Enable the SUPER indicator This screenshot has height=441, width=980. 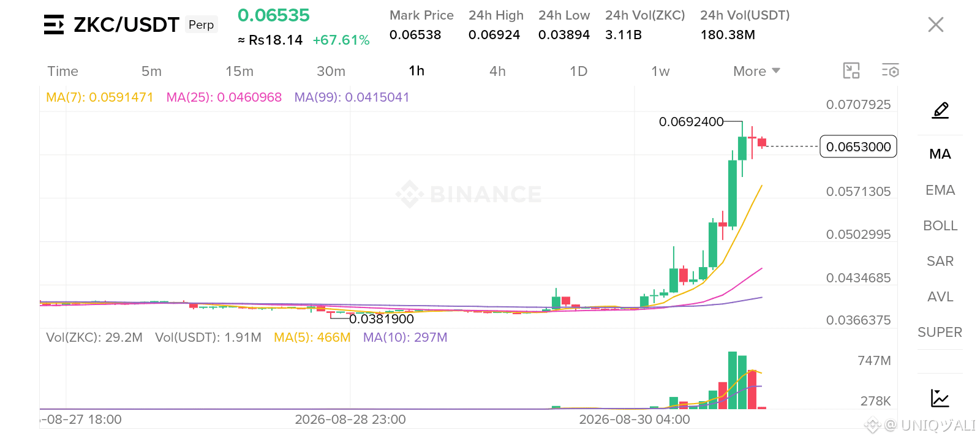point(940,332)
